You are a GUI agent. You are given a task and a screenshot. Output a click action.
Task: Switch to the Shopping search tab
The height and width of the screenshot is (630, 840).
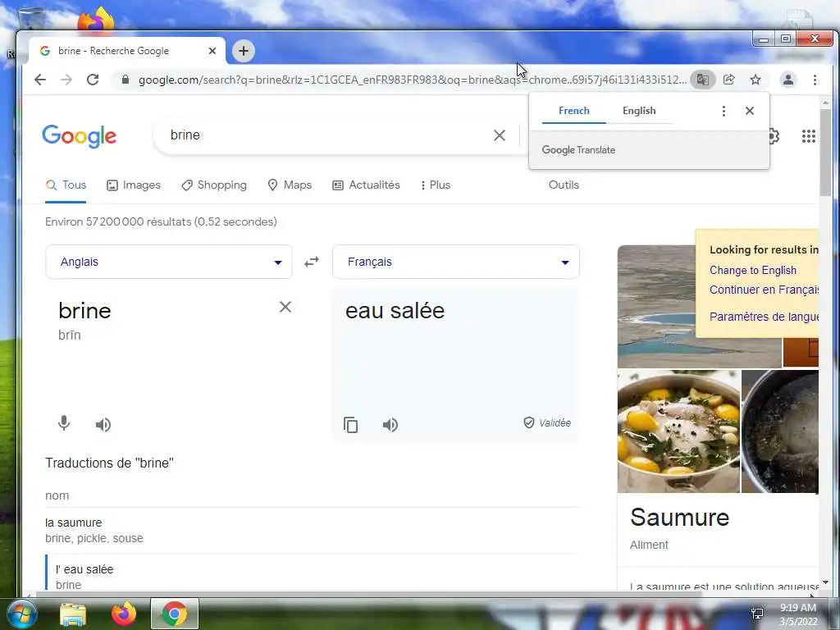point(214,185)
